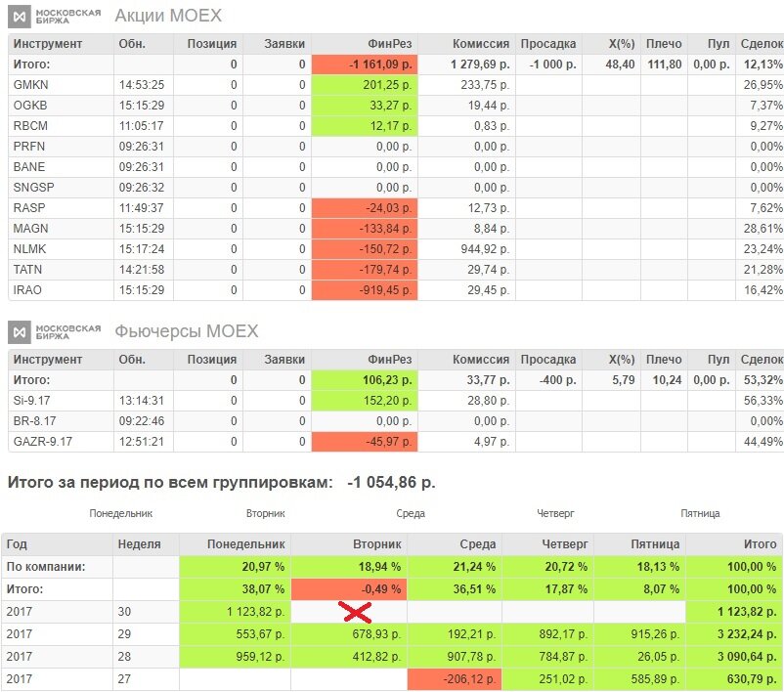This screenshot has height=692, width=784.
Task: Select the NLMK instrument name
Action: click(x=29, y=249)
